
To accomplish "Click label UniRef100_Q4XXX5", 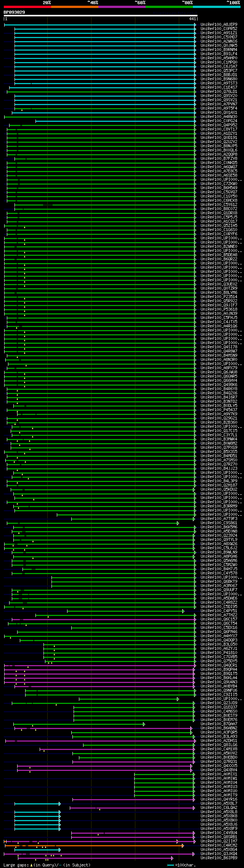I will tap(219, 766).
